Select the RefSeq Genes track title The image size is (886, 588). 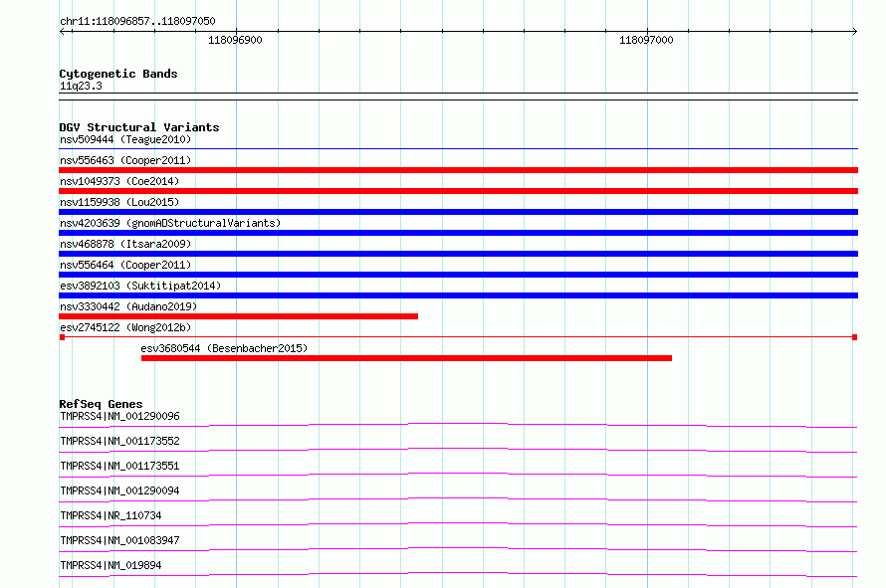101,404
